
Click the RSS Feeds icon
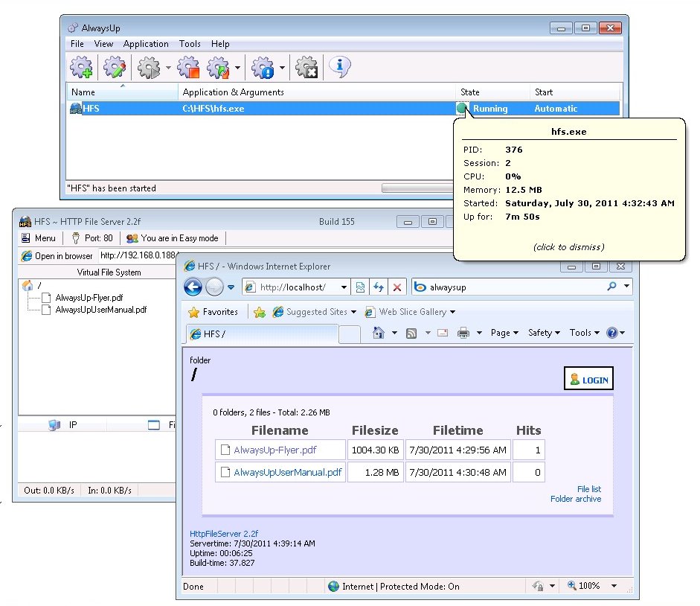tap(411, 333)
